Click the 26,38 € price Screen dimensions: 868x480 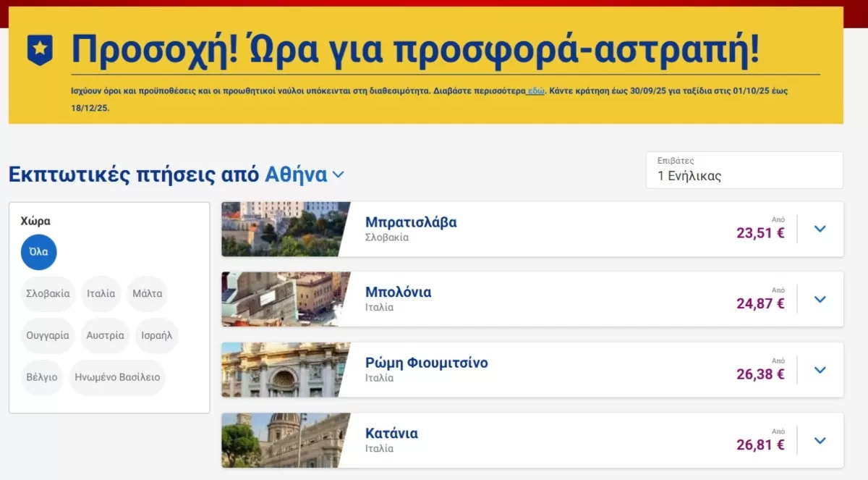(x=760, y=374)
